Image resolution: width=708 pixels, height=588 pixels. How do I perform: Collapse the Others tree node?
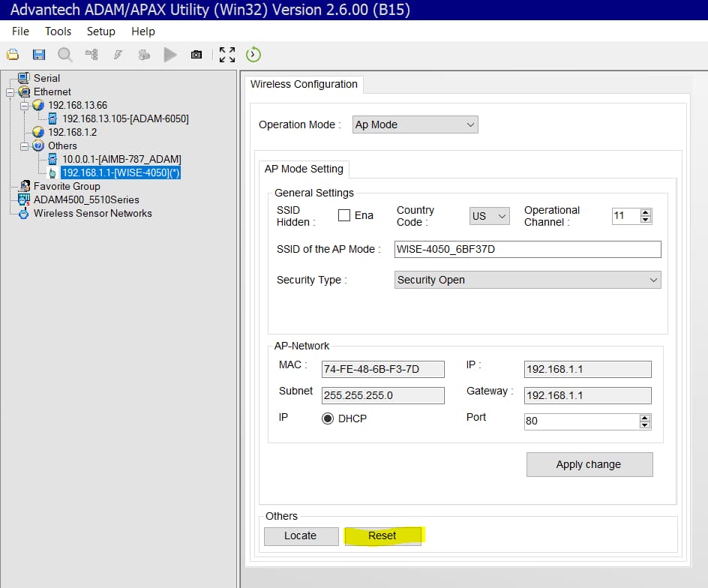tap(25, 146)
